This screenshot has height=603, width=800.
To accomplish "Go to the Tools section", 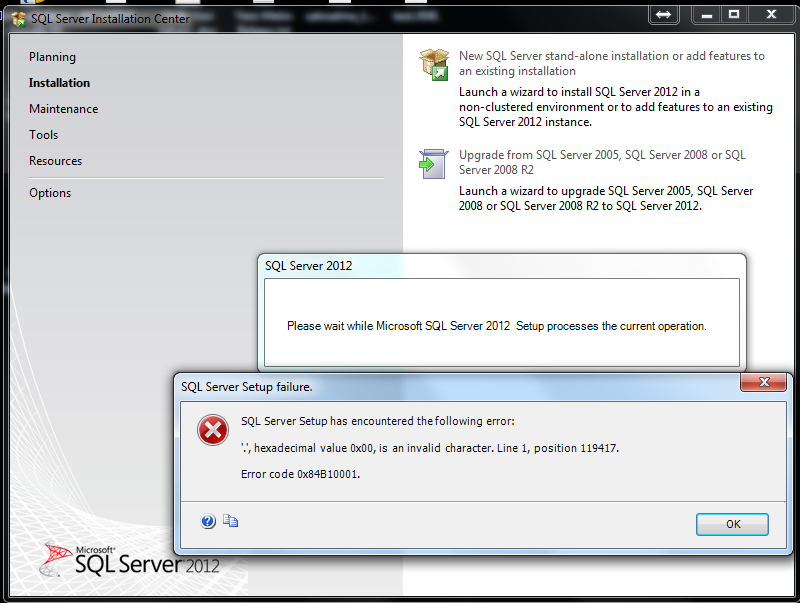I will (43, 135).
